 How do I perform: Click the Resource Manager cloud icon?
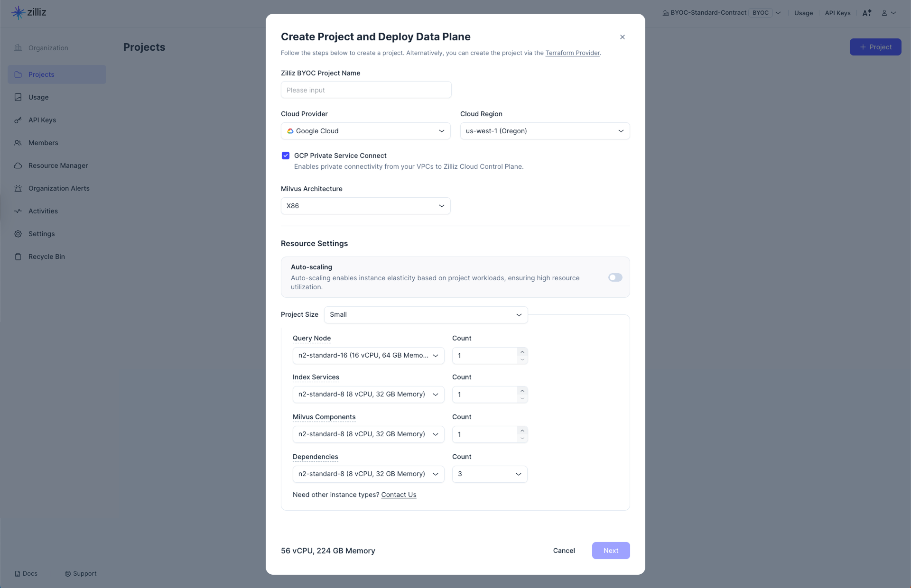18,165
